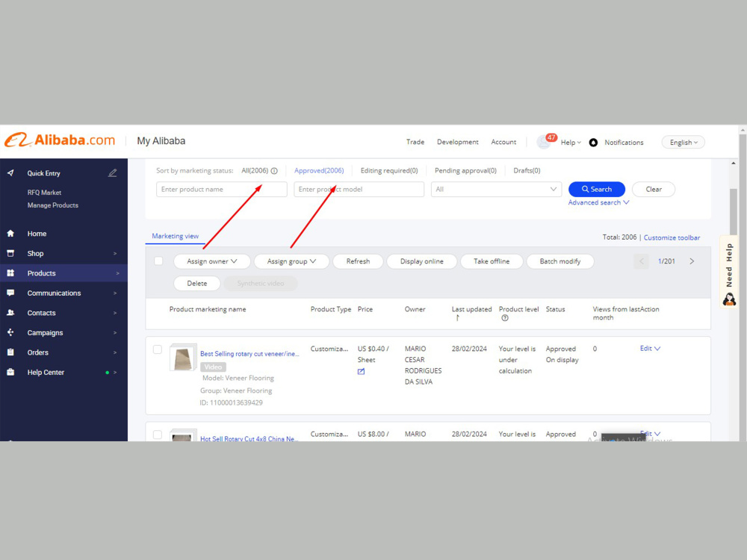Check the Hot Sell Rotary Cut row
This screenshot has height=560, width=747.
coord(157,435)
